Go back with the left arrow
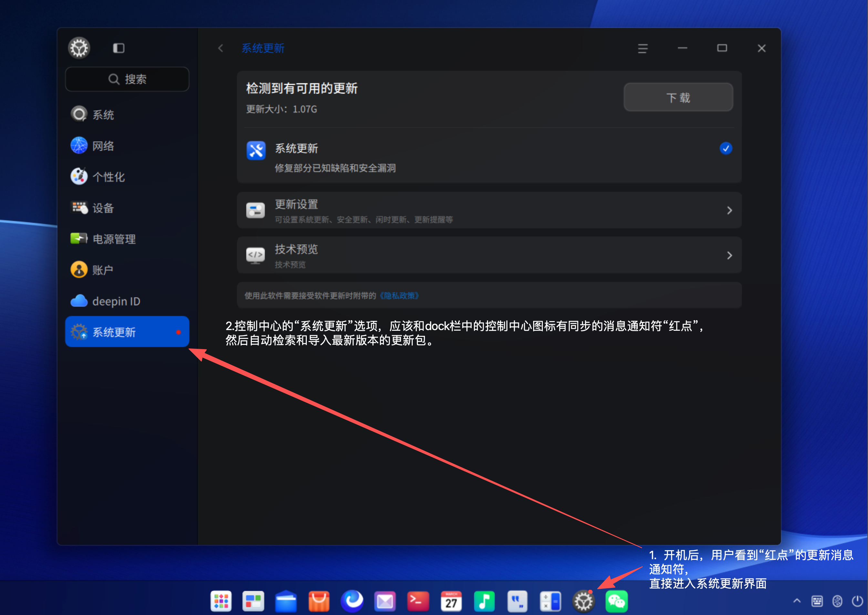The width and height of the screenshot is (868, 615). pyautogui.click(x=221, y=48)
